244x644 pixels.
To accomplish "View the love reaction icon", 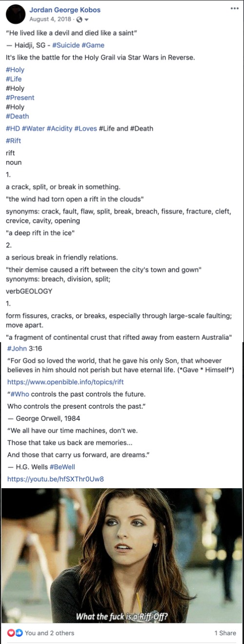I will point(11,633).
